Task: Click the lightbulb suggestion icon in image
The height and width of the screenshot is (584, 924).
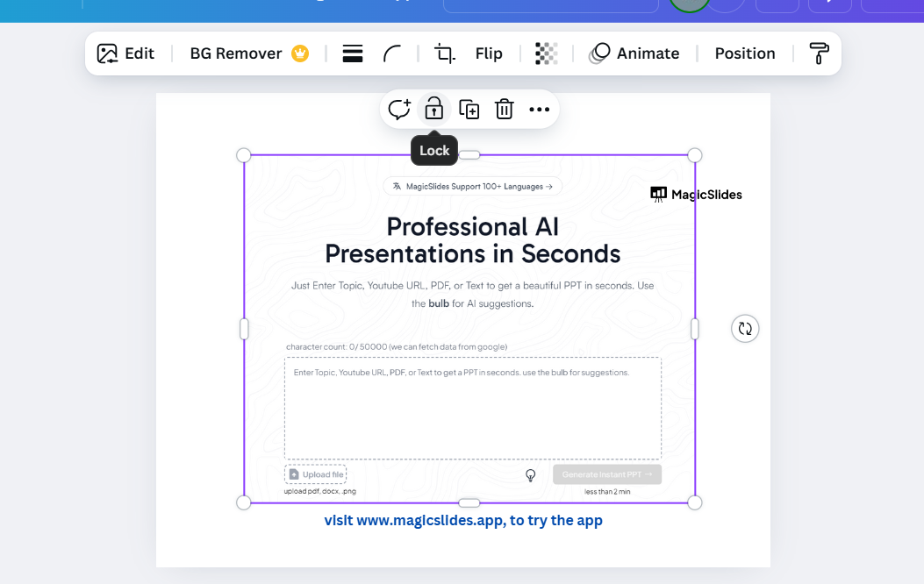Action: click(x=530, y=475)
